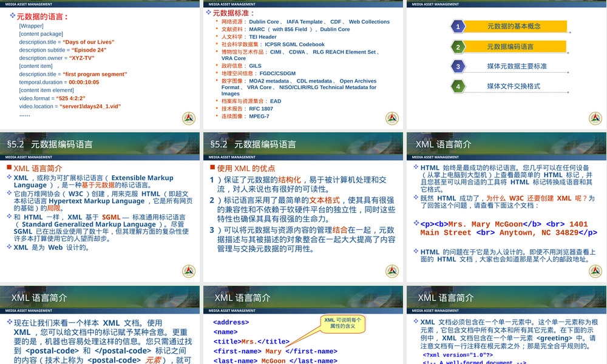Screen dimensions: 607x364
Task: Click the 地理空间信息: FGDC/CSDGM bullet
Action: pyautogui.click(x=258, y=73)
